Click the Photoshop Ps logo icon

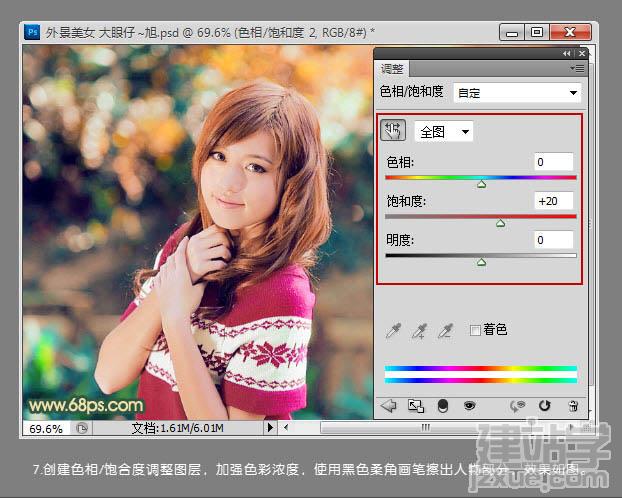coord(32,32)
